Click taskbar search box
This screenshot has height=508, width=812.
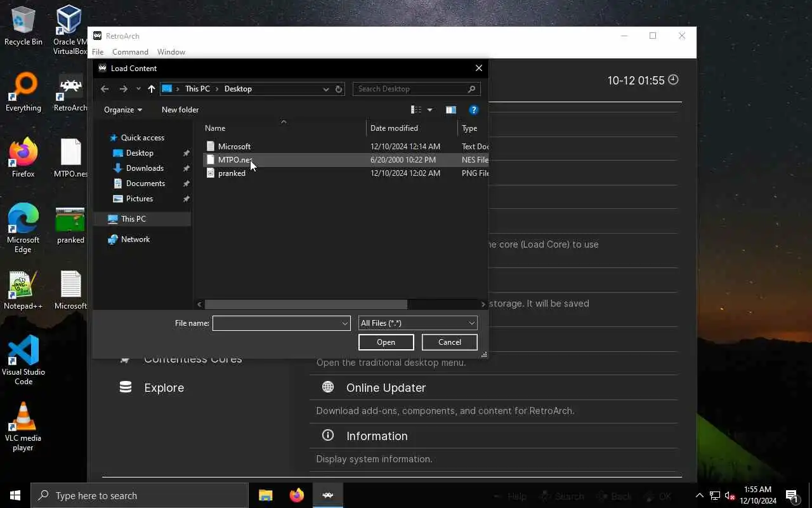coord(140,495)
